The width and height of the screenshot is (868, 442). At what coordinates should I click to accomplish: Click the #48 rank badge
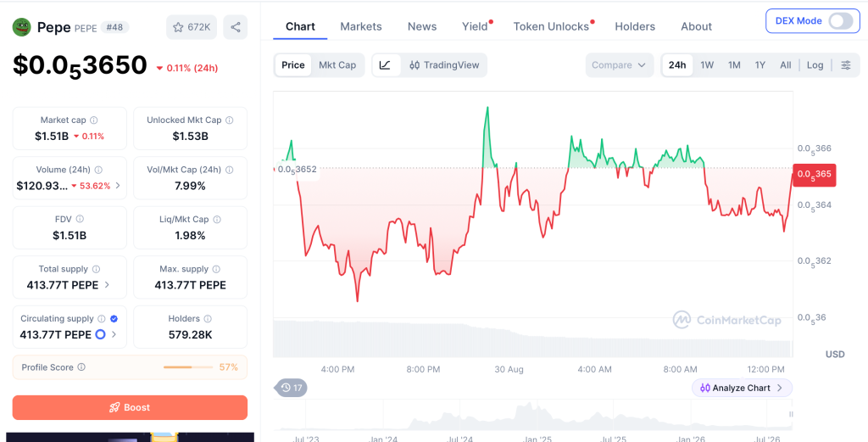[114, 27]
